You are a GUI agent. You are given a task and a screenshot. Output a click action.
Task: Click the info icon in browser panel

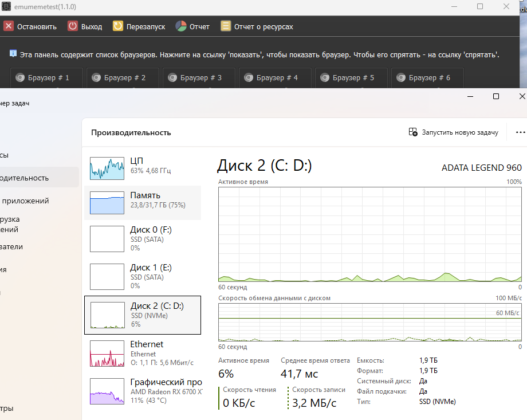coord(13,54)
